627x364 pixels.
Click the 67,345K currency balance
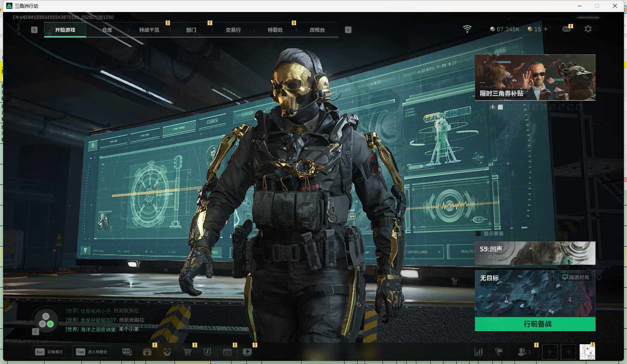(504, 29)
